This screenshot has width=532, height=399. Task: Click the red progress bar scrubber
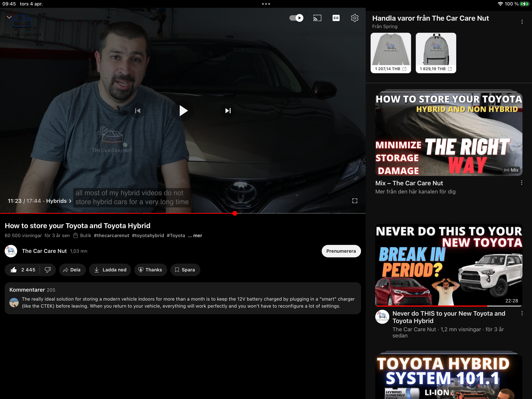tap(235, 213)
